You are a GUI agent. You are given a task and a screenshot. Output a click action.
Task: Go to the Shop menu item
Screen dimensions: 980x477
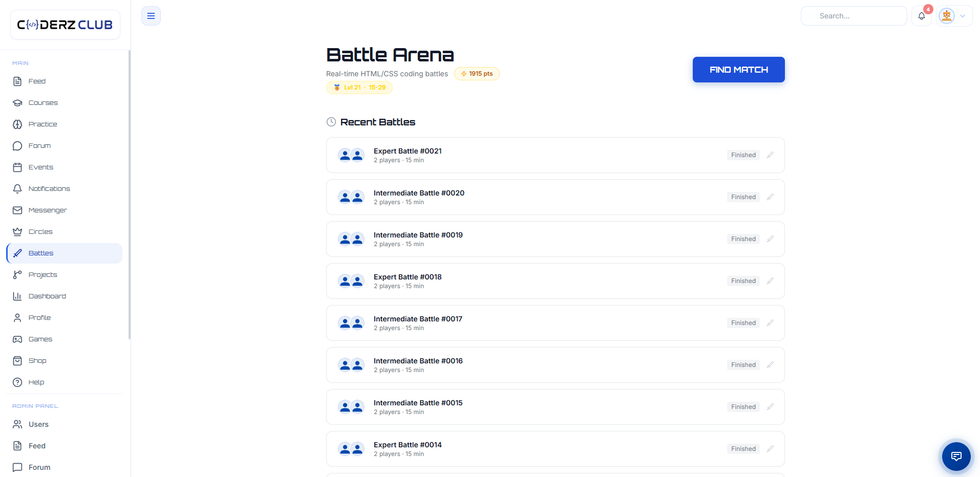click(65, 361)
